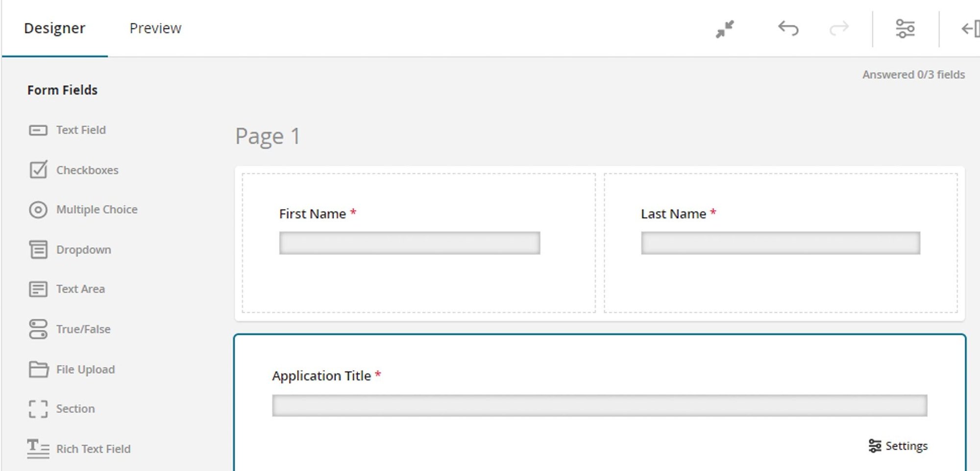This screenshot has height=471, width=980.
Task: Open Settings for the Application Title field
Action: coord(898,446)
